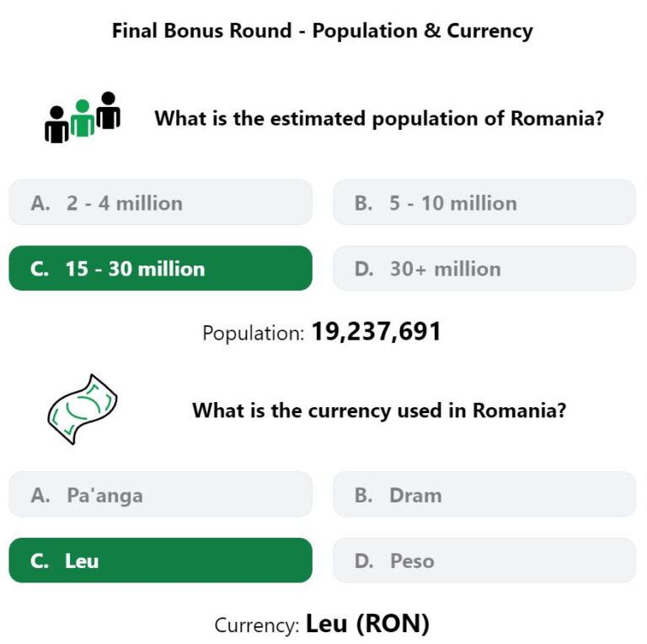Image resolution: width=647 pixels, height=644 pixels.
Task: Choose currency answer B. Dram
Action: pos(484,495)
